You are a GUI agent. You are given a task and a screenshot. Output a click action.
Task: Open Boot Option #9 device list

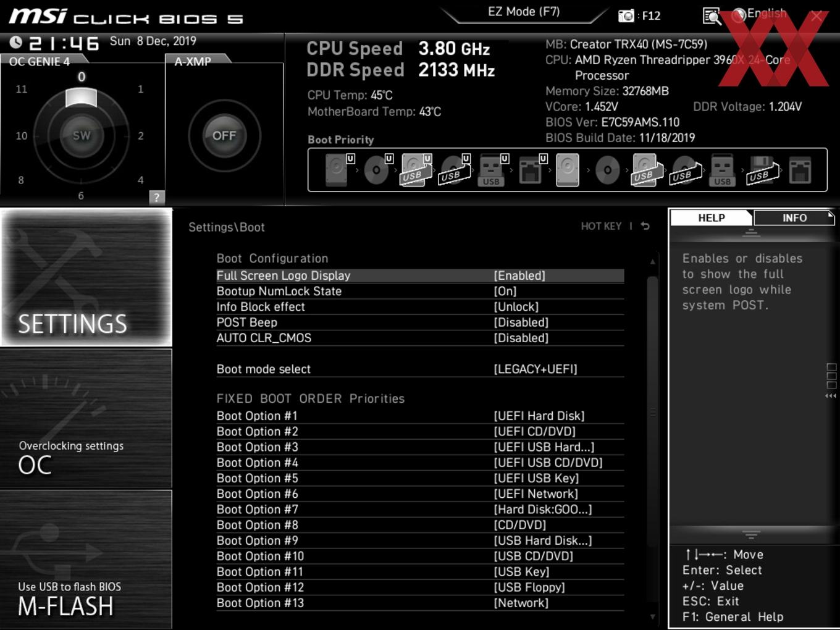(x=420, y=540)
